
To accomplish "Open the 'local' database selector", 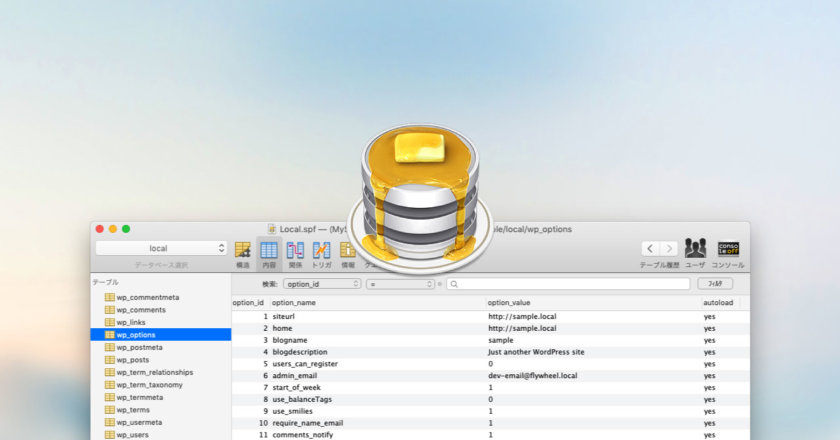I will [x=161, y=248].
